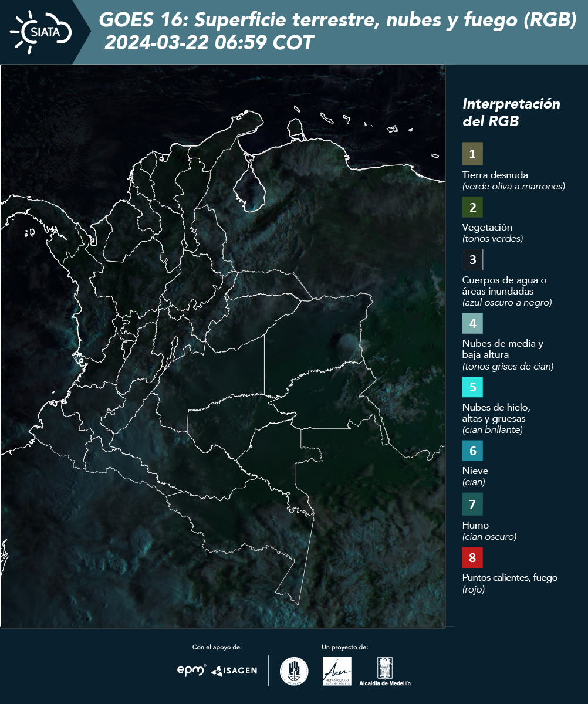Select legend swatch 5 Nubes de hielo
Image resolution: width=588 pixels, height=704 pixels.
coord(472,387)
